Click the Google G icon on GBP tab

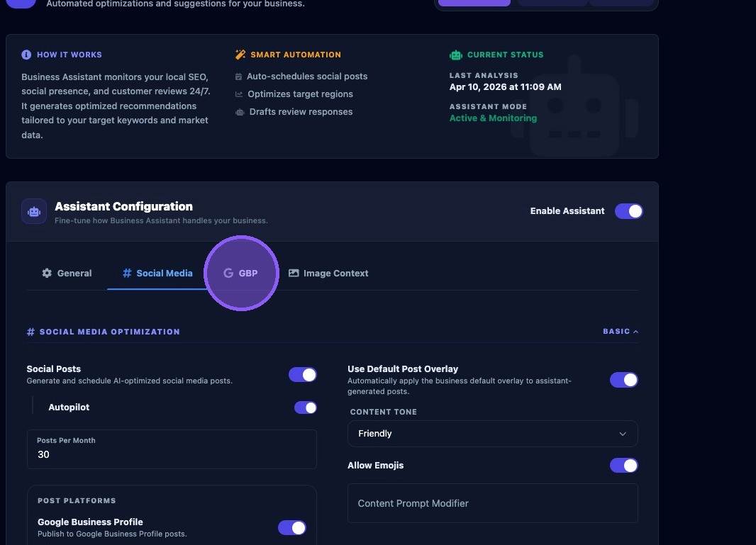point(228,274)
